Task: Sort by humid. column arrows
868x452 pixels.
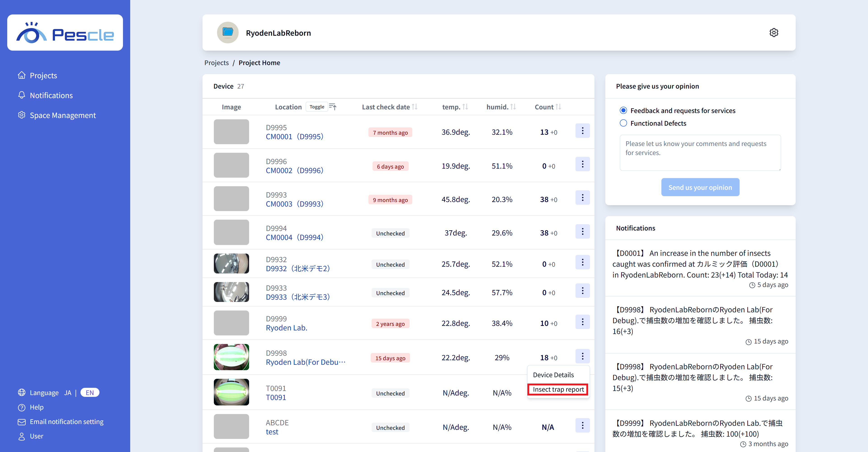Action: (x=513, y=107)
